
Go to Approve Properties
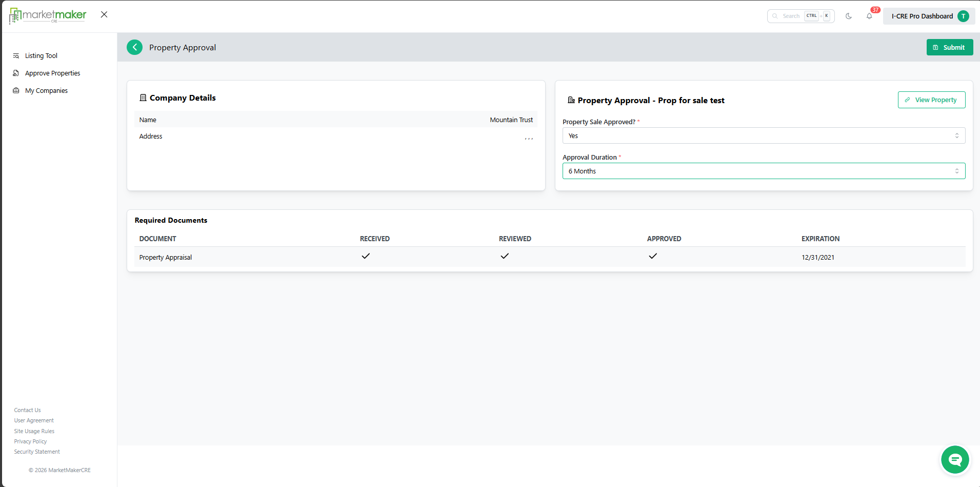(x=52, y=73)
